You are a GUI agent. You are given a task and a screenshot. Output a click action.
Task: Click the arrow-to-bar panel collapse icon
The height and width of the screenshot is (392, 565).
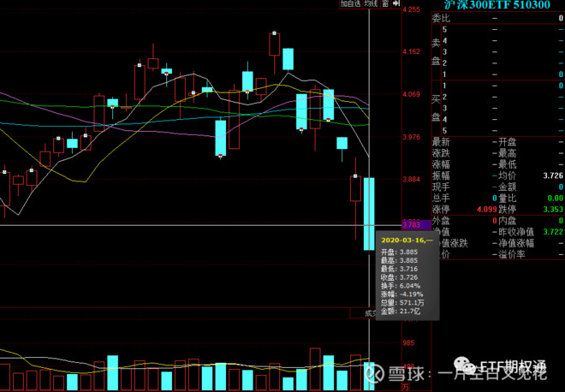(x=396, y=3)
